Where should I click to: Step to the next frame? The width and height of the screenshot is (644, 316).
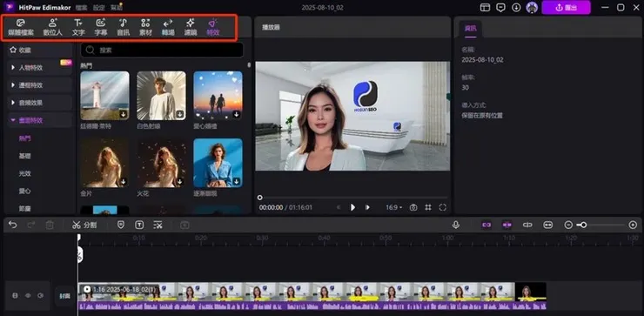pos(367,207)
